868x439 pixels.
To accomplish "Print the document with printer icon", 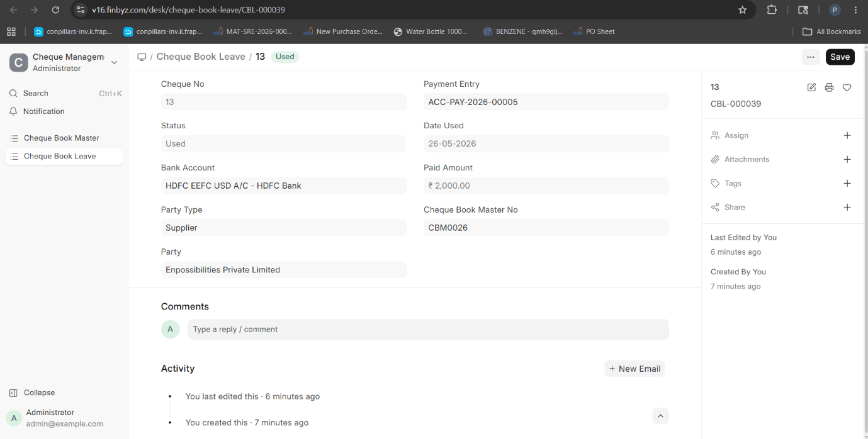I will (x=829, y=87).
